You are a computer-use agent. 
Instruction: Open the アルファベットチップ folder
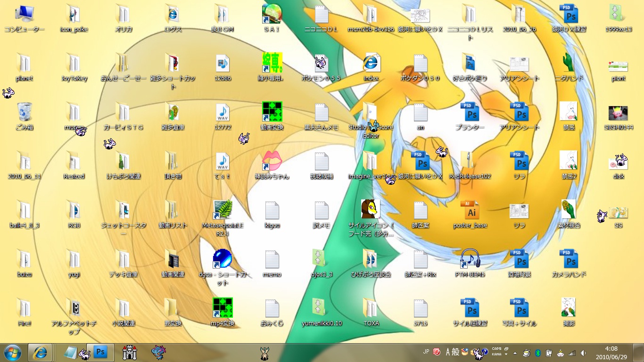click(74, 317)
